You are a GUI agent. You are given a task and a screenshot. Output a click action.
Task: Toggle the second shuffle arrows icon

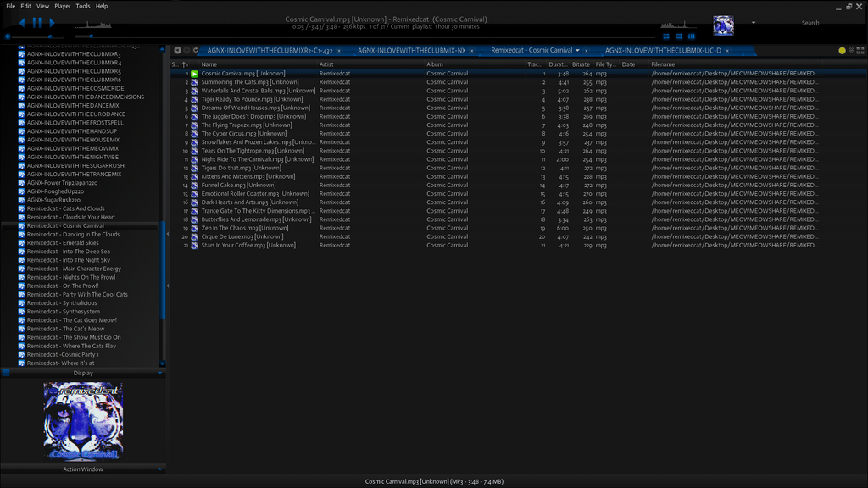coord(679,36)
